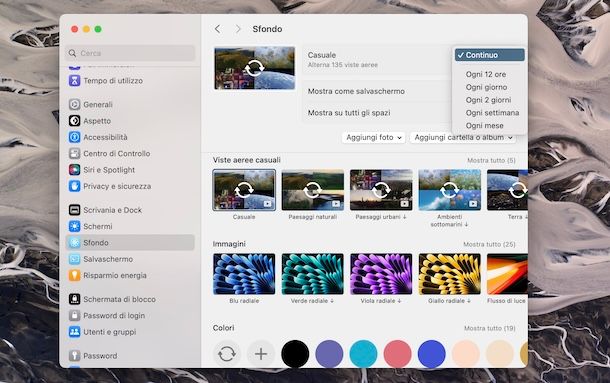The width and height of the screenshot is (610, 383).
Task: Select Verde radiale wallpaper
Action: pos(312,274)
